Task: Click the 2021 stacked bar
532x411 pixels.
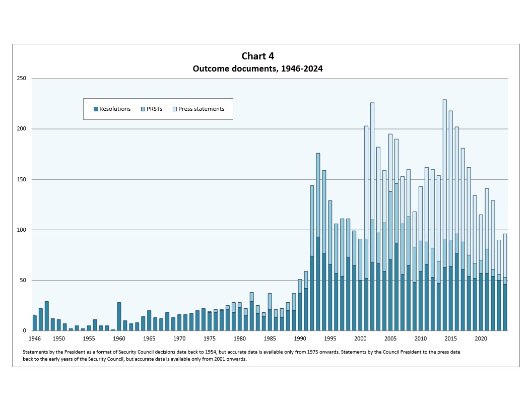Action: click(487, 259)
